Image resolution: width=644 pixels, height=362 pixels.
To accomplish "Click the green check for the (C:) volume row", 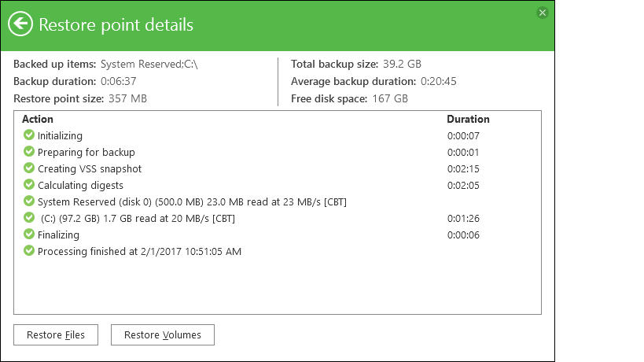I will [x=29, y=218].
